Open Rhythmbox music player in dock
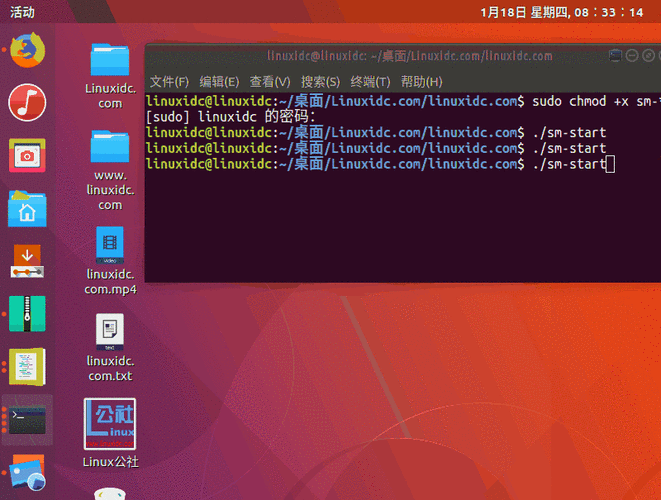The image size is (661, 500). pos(27,102)
